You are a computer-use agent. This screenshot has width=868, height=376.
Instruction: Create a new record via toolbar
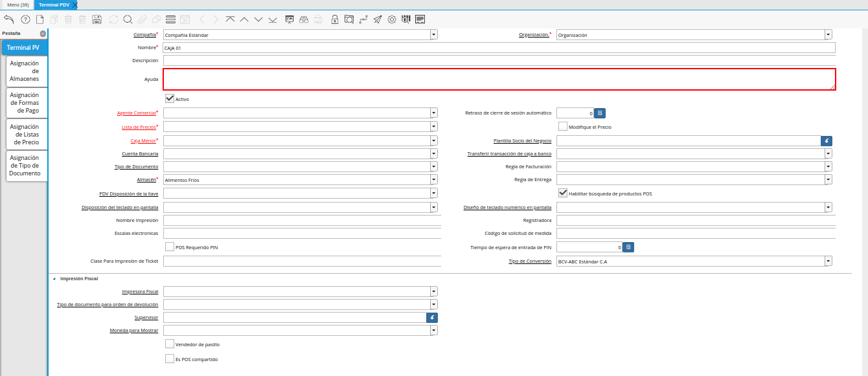pos(40,19)
